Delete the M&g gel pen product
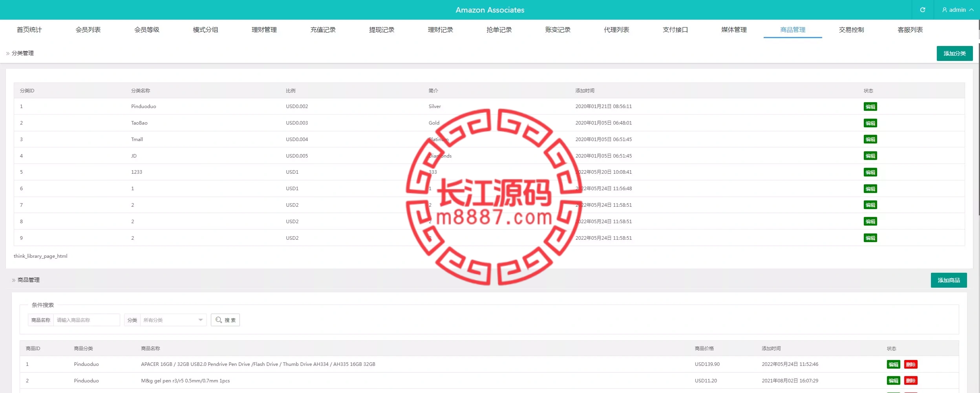The image size is (980, 393). (x=911, y=380)
